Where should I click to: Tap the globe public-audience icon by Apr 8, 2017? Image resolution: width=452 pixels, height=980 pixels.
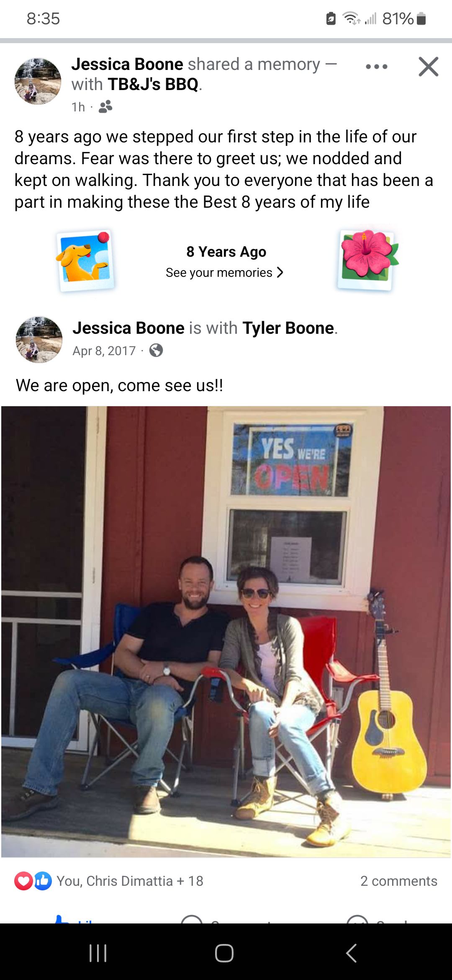click(x=156, y=350)
